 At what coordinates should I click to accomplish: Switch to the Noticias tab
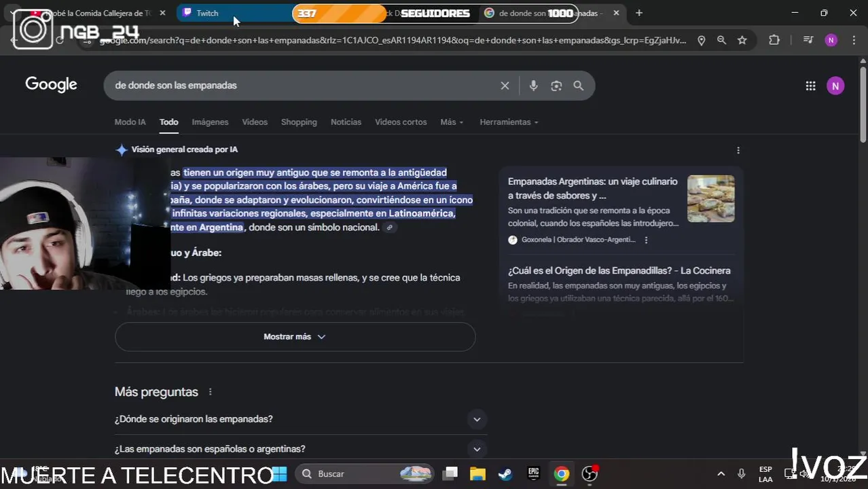point(346,122)
